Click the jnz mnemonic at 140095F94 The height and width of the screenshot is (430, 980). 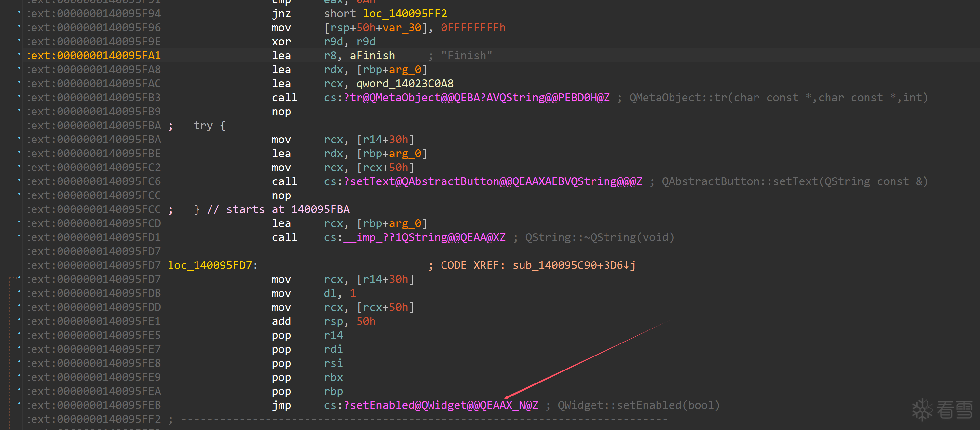[x=281, y=14]
